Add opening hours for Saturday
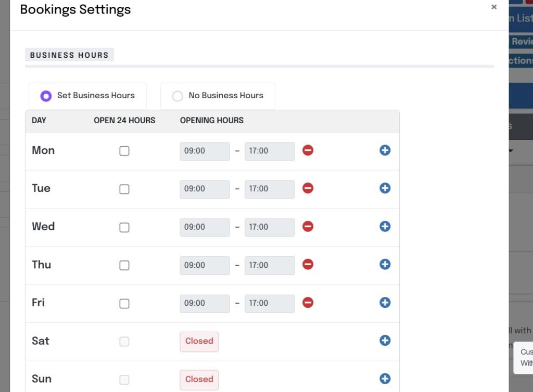 pos(385,341)
